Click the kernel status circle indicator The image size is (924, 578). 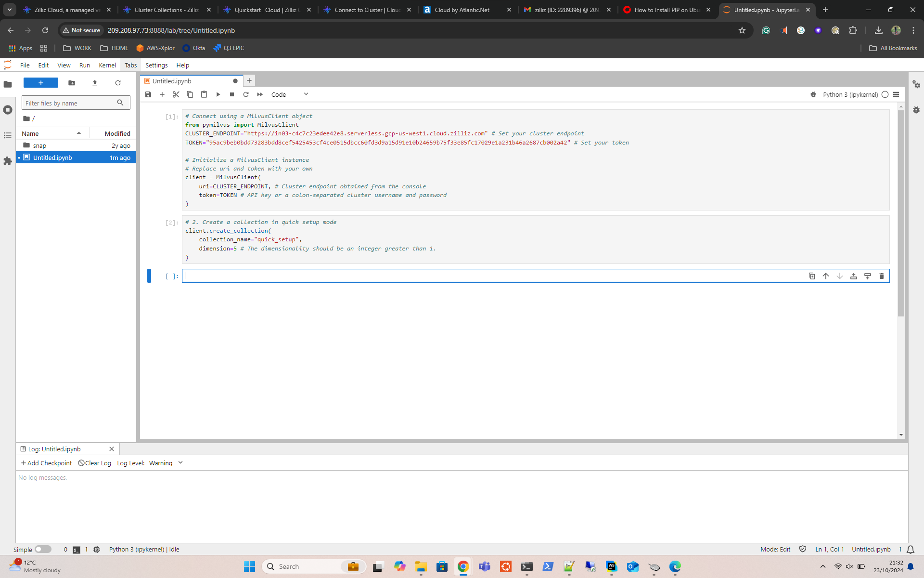tap(885, 94)
